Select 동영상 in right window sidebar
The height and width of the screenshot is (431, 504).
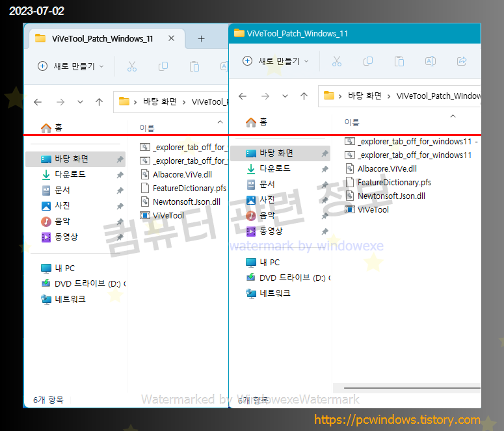(x=280, y=231)
